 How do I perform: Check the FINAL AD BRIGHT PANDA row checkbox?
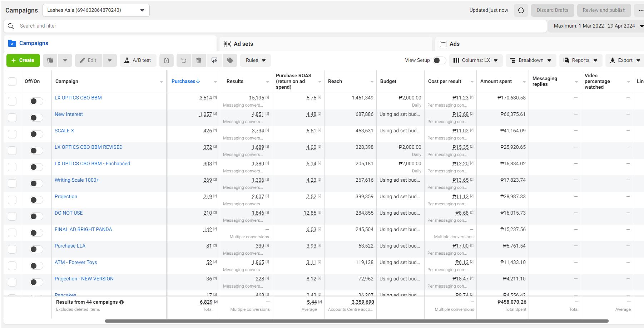point(12,233)
